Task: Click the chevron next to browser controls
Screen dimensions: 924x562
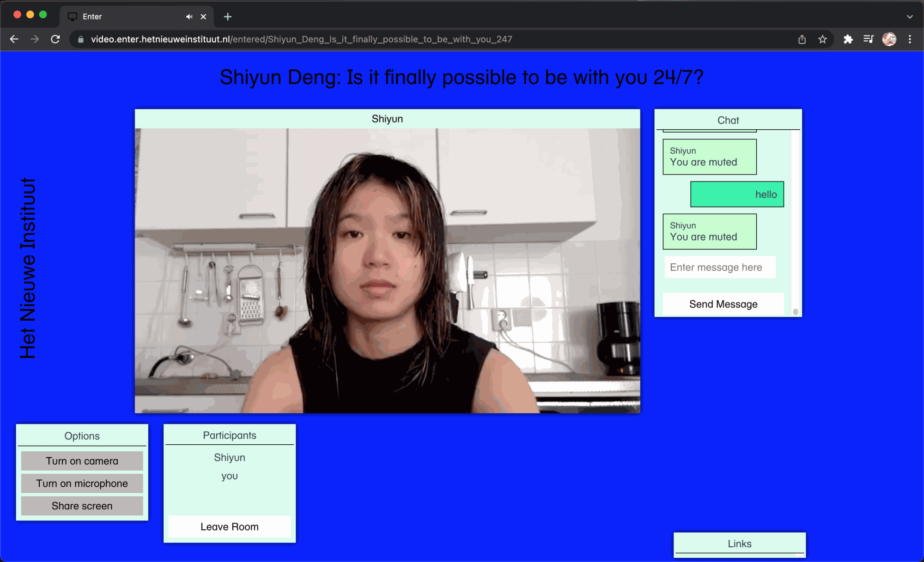Action: coord(910,16)
